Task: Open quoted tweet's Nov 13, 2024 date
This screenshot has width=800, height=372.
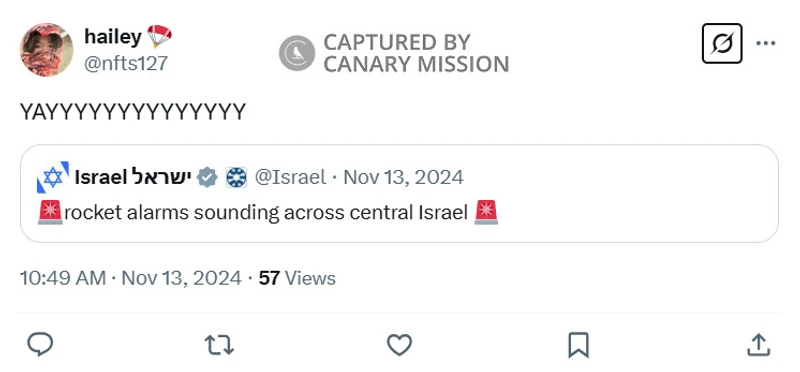Action: tap(404, 178)
